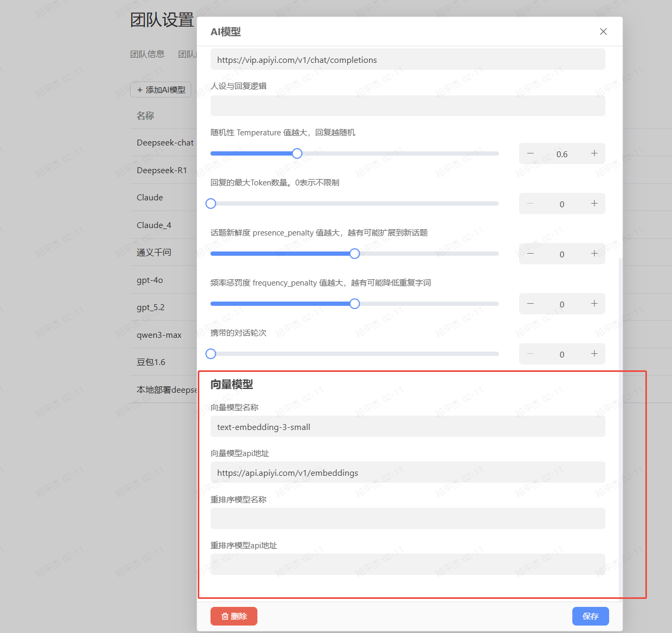
Task: Switch to the 团队信息 tab
Action: point(147,54)
